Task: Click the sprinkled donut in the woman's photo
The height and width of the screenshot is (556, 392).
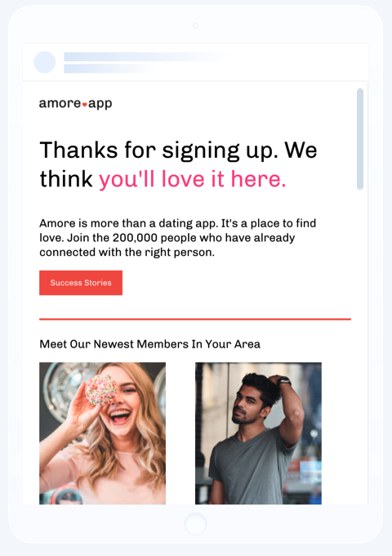Action: [x=101, y=390]
